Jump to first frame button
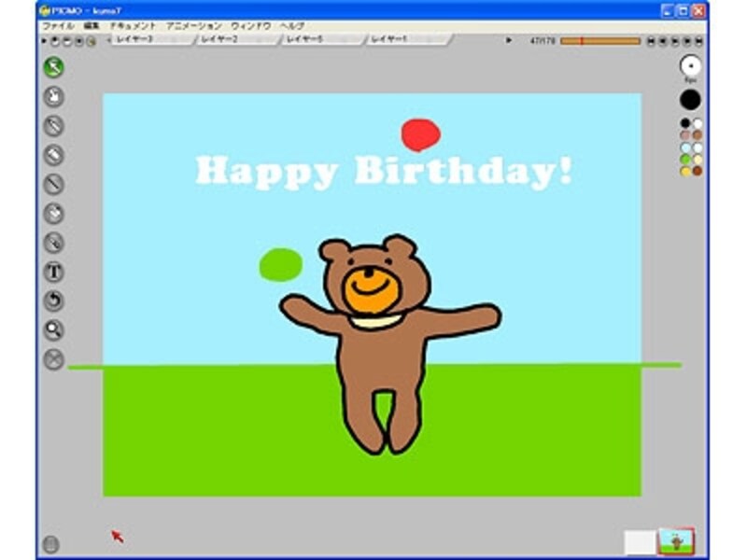747x560 pixels. [x=651, y=41]
